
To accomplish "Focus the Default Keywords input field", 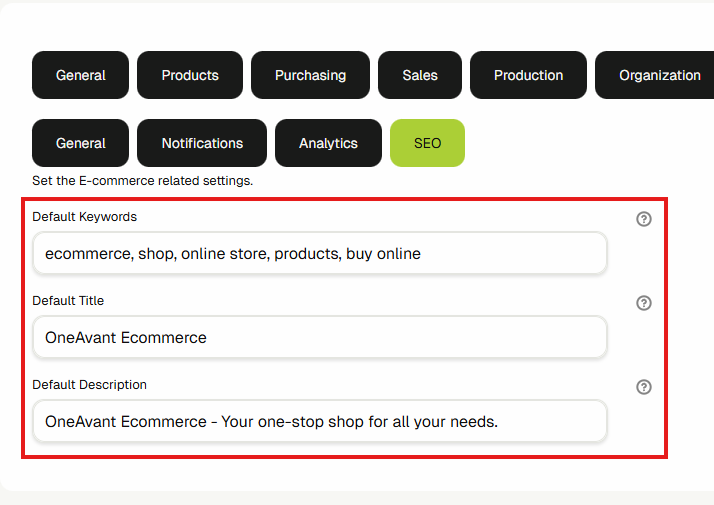I will click(x=319, y=254).
